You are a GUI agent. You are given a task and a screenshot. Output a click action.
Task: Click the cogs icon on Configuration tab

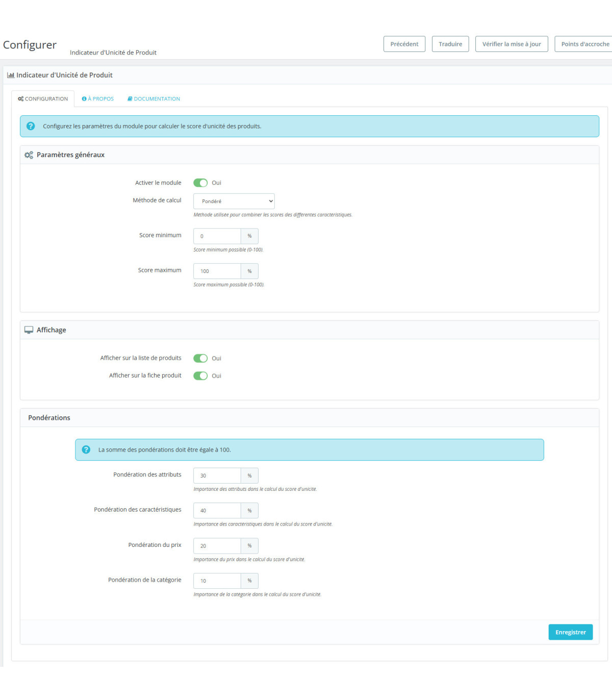(21, 99)
